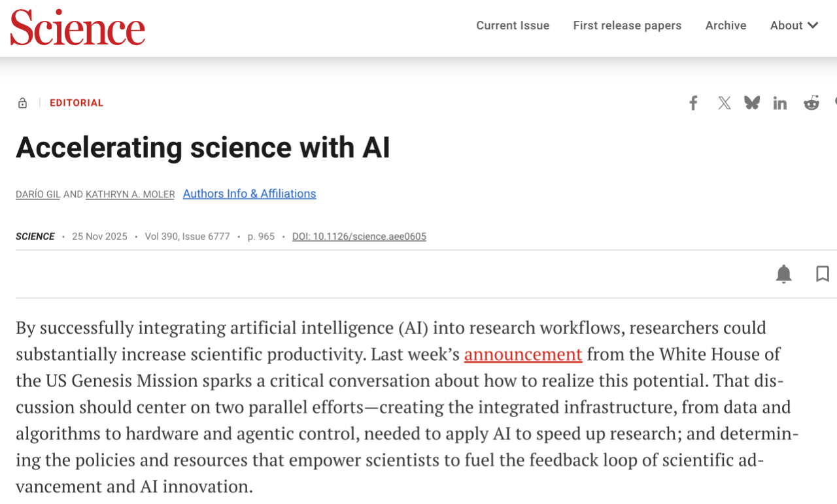This screenshot has width=837, height=504.
Task: Click the lock access icon
Action: click(23, 103)
